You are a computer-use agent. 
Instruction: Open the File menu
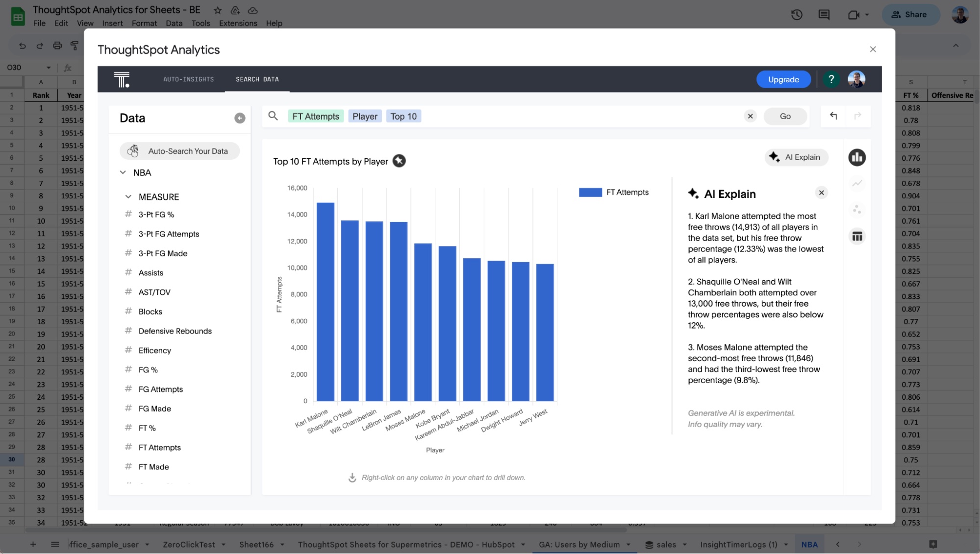(39, 23)
